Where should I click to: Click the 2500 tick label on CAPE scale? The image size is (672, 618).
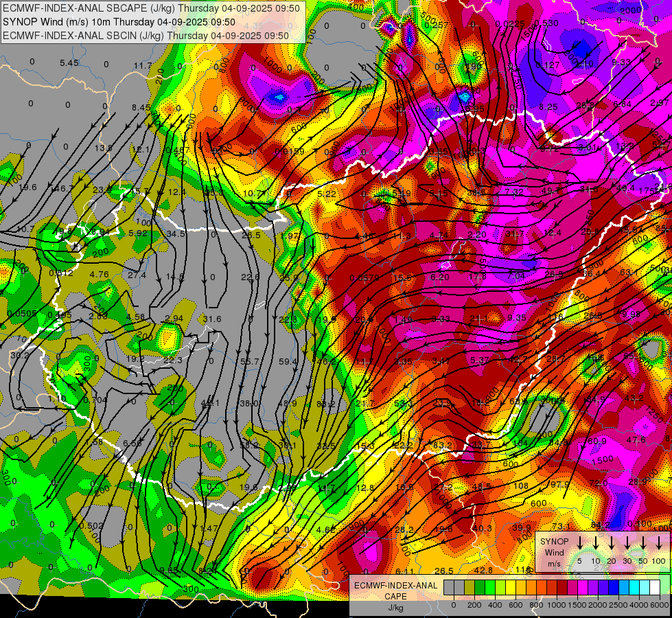point(618,605)
